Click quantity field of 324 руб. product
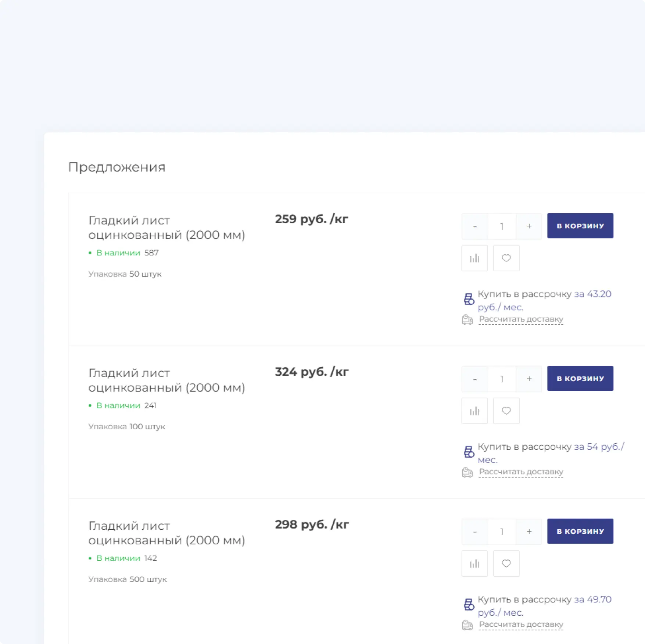 pyautogui.click(x=502, y=379)
